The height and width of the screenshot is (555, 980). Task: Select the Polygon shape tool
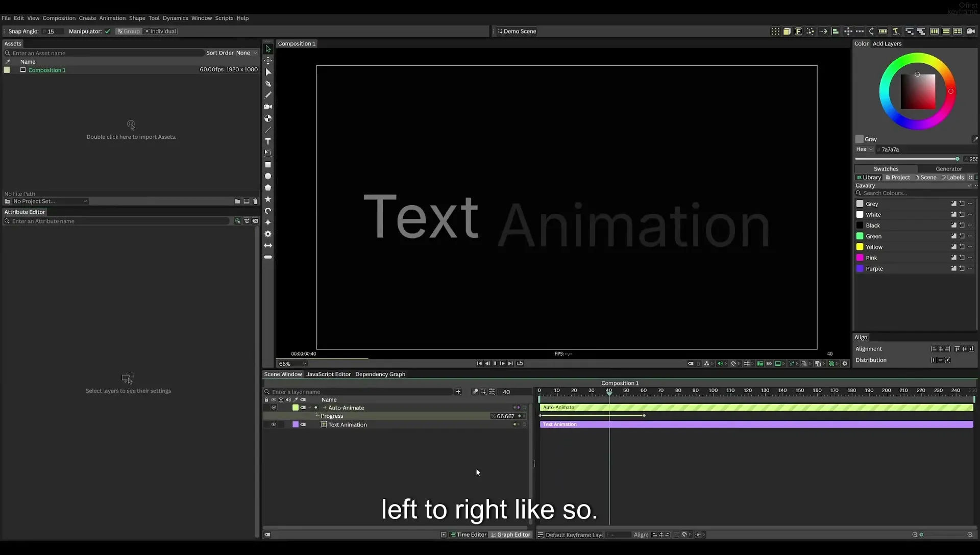[268, 188]
